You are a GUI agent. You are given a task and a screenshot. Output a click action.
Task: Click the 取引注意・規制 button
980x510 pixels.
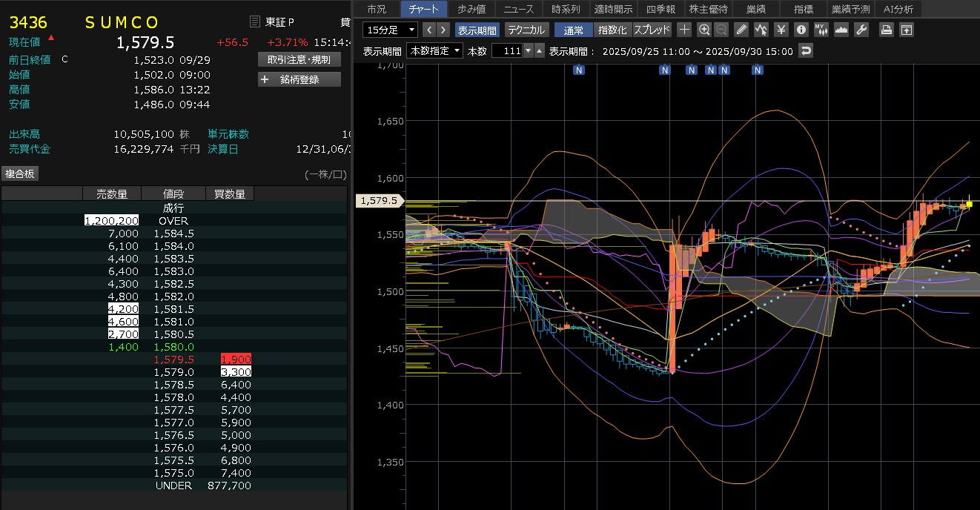(x=299, y=59)
